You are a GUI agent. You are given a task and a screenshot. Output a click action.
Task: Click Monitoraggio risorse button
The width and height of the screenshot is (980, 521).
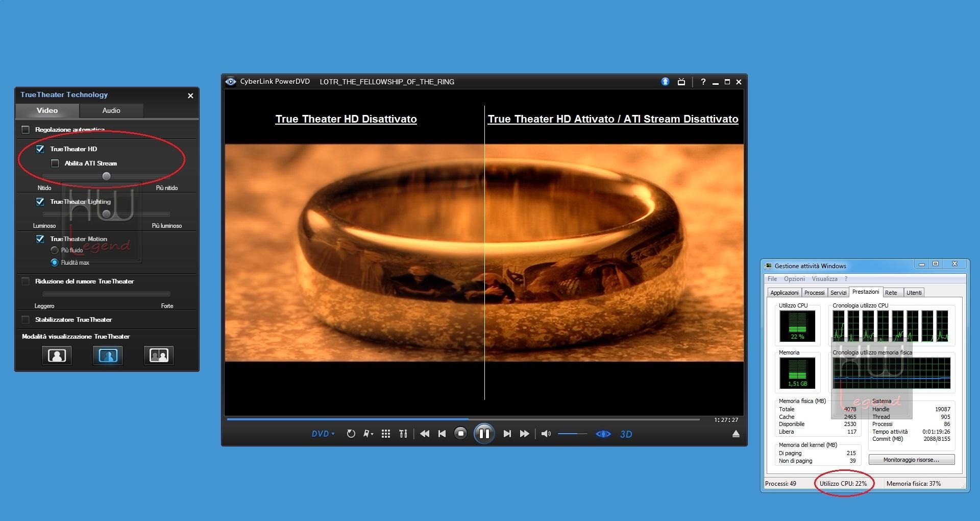tap(911, 460)
